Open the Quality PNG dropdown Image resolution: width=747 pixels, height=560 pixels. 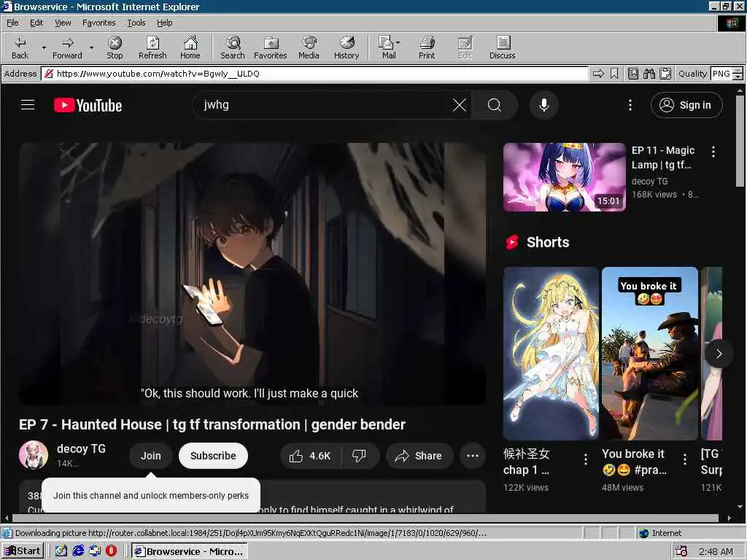point(738,74)
